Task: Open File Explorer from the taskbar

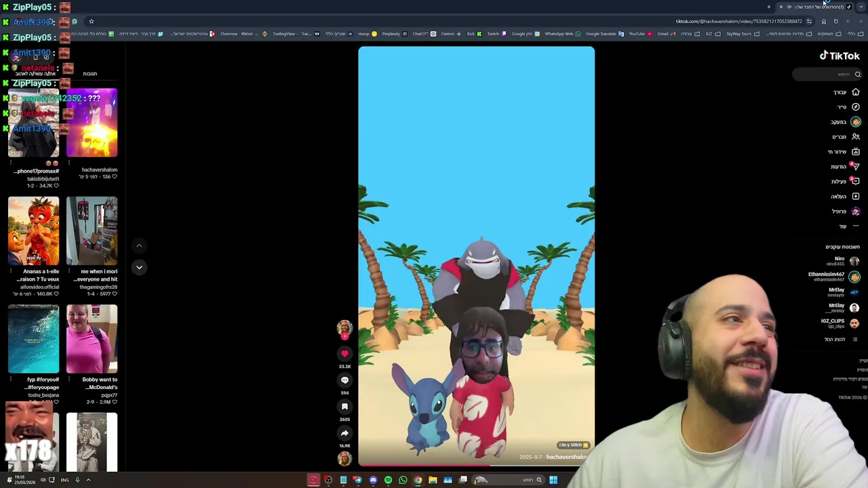Action: [x=433, y=480]
